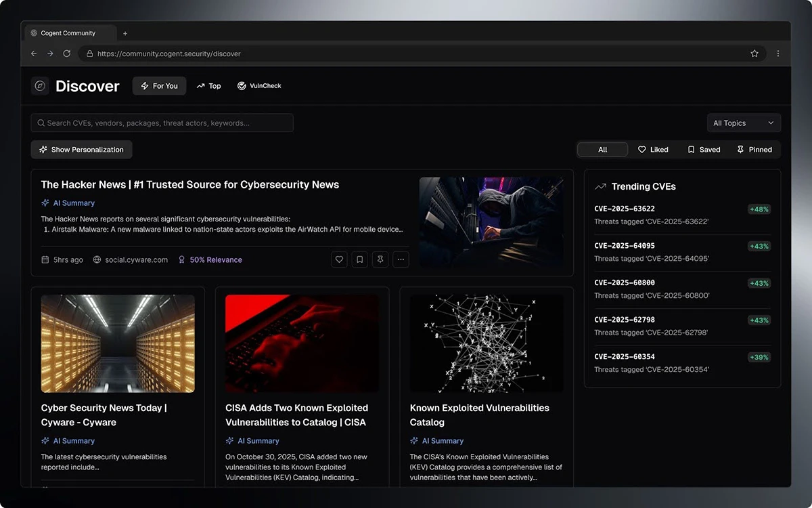Bookmark this page with the star icon

coord(754,54)
